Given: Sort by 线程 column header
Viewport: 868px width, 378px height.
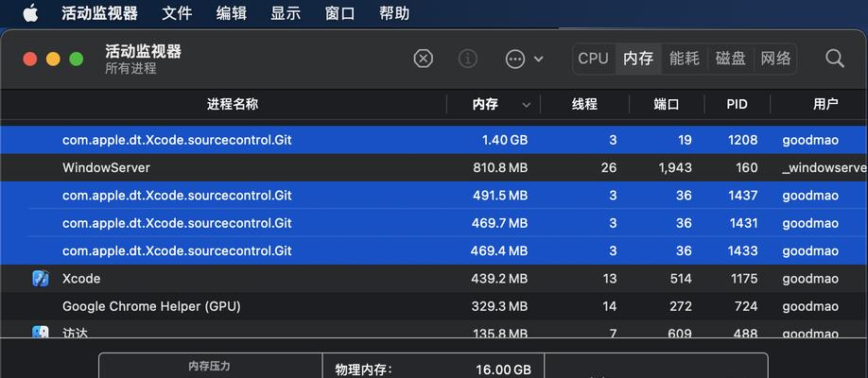Looking at the screenshot, I should click(584, 104).
